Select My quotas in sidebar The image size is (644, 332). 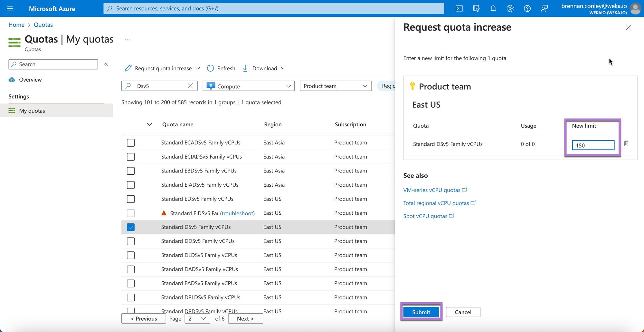pyautogui.click(x=32, y=111)
